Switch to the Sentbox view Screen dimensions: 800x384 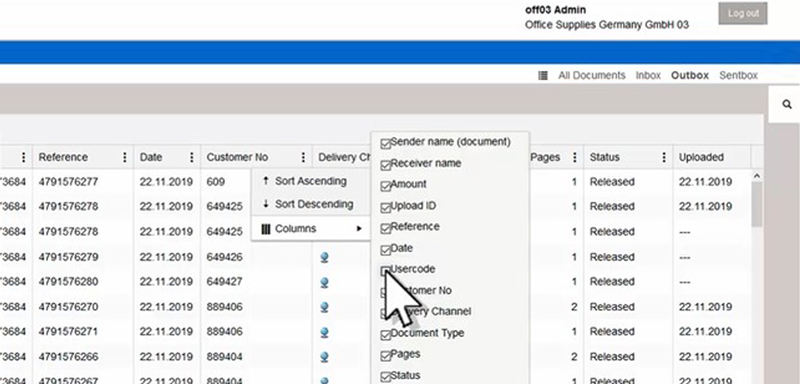point(738,75)
